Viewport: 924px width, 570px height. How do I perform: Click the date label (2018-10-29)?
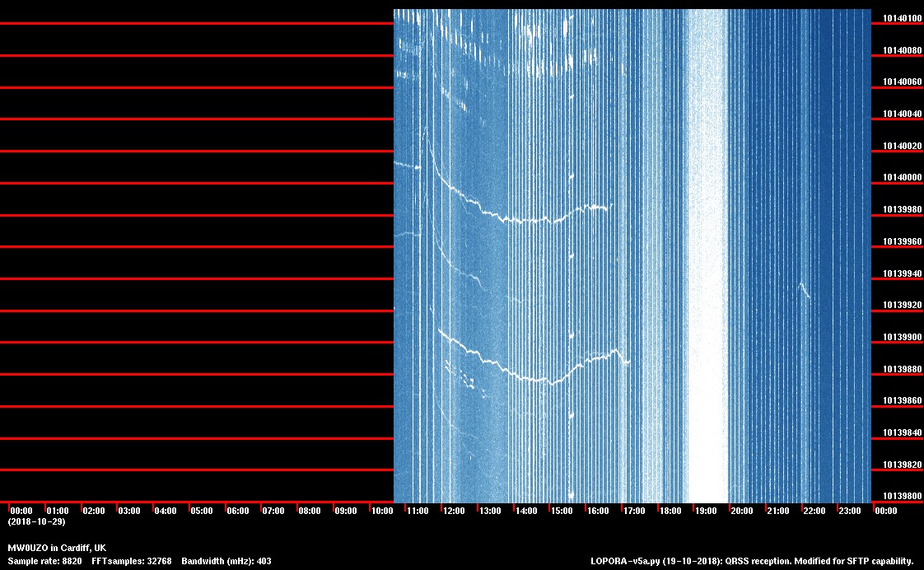click(36, 522)
